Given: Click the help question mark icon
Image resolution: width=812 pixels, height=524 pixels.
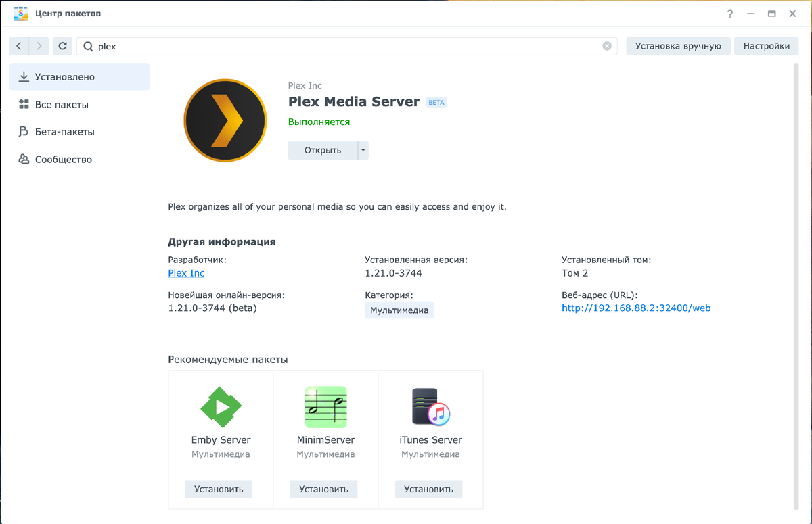Looking at the screenshot, I should [729, 14].
